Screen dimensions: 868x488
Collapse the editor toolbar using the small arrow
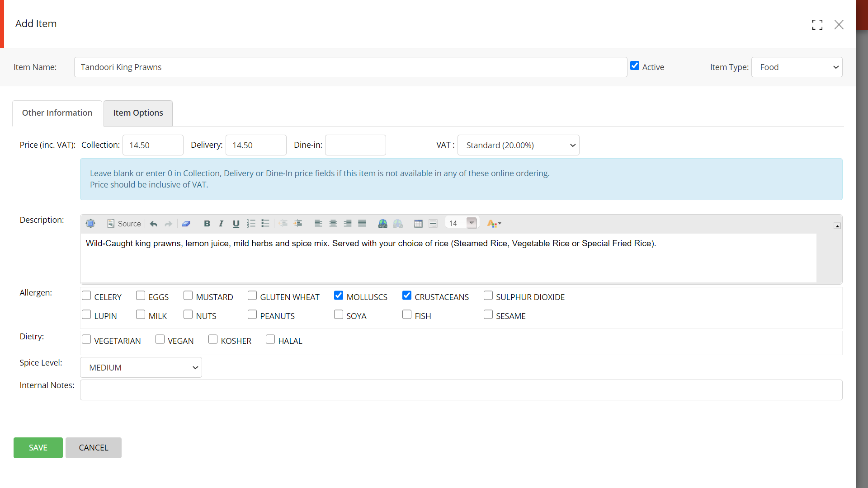pos(837,226)
